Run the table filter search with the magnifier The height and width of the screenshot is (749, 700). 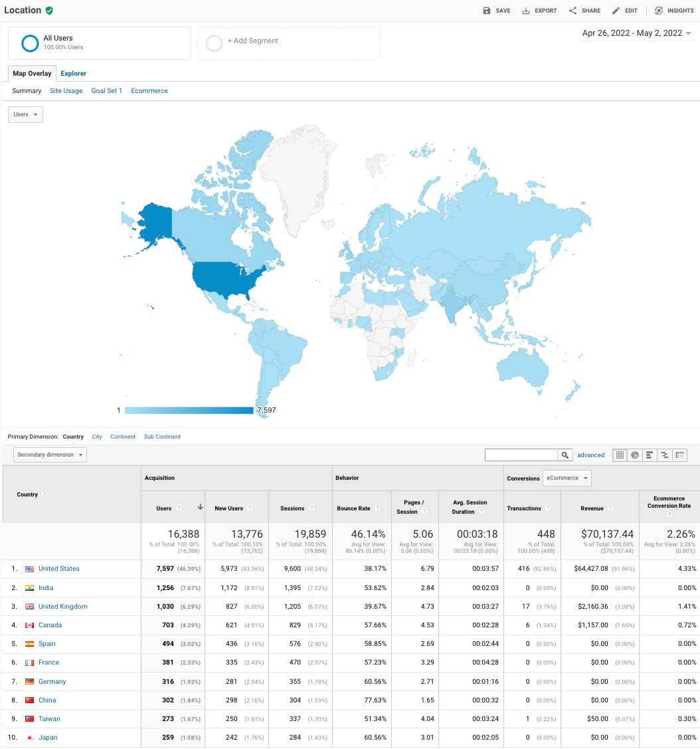[565, 455]
